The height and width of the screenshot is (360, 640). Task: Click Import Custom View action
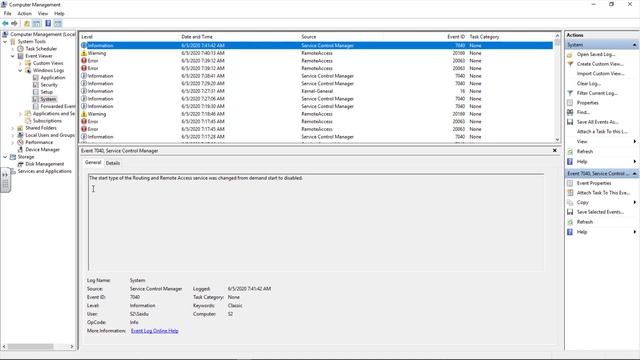[600, 73]
